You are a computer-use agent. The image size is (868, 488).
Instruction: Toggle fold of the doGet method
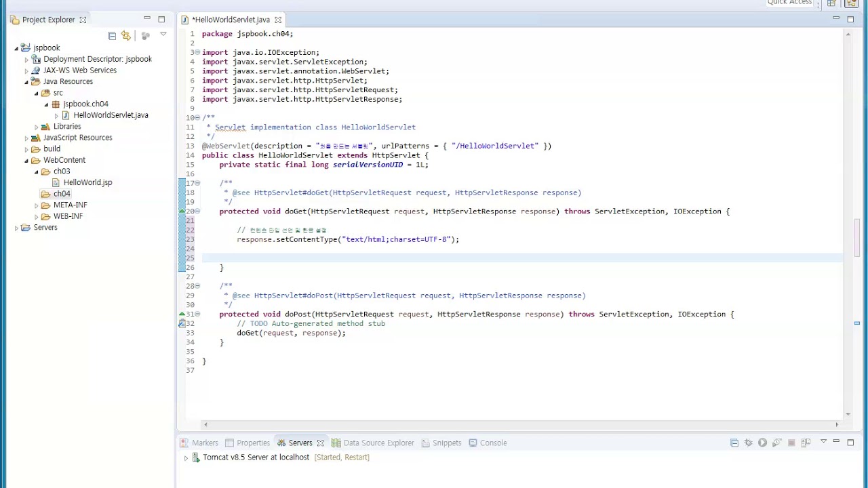pyautogui.click(x=197, y=211)
